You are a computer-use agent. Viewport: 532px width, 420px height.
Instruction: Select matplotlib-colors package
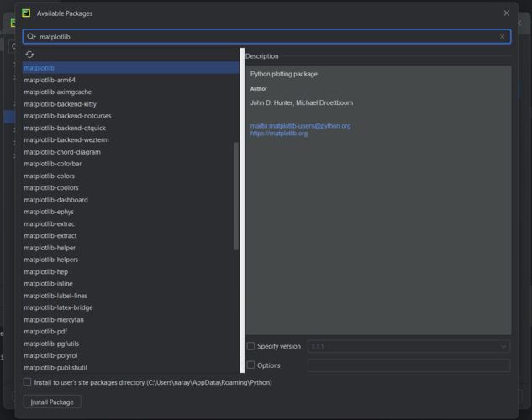pos(130,176)
